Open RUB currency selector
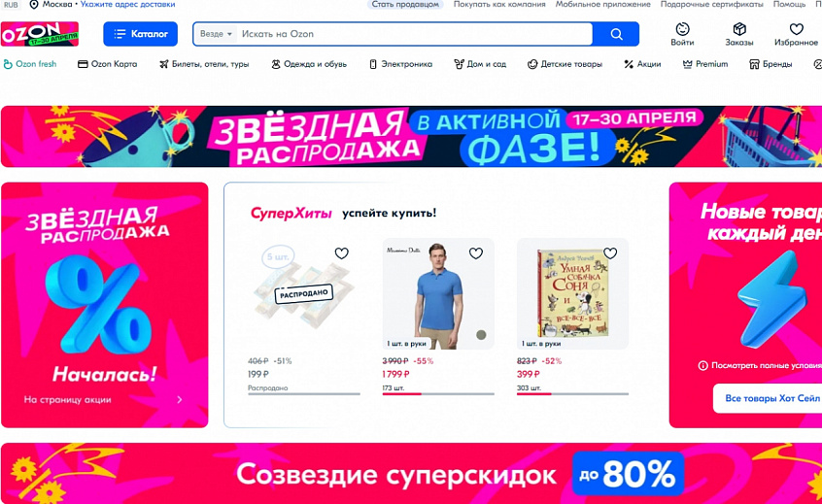Viewport: 822px width, 504px height. (11, 5)
